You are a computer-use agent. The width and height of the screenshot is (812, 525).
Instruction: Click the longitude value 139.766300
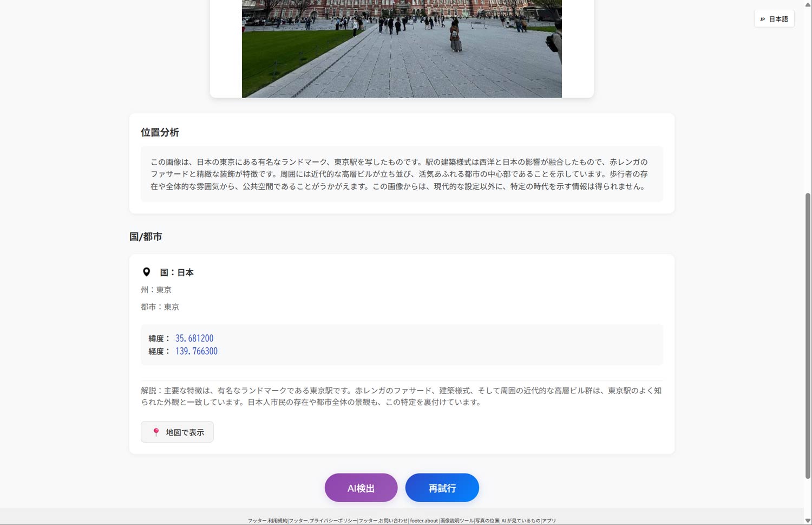point(196,351)
